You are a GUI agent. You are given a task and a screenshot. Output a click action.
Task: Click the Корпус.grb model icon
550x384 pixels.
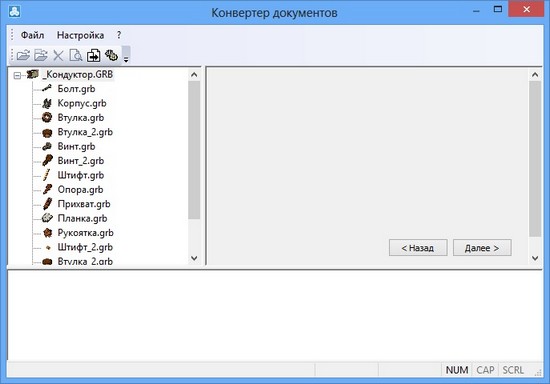[x=47, y=103]
